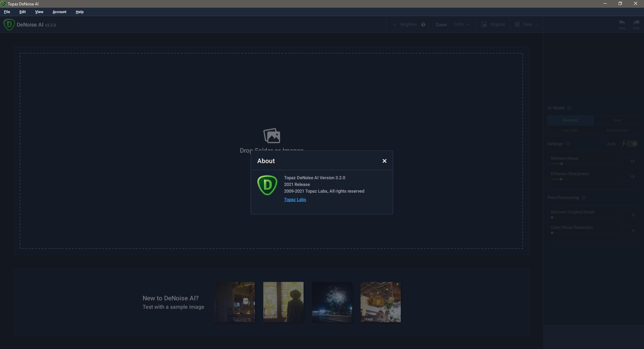Open the Help menu
Viewport: 644px width, 349px height.
pos(79,12)
